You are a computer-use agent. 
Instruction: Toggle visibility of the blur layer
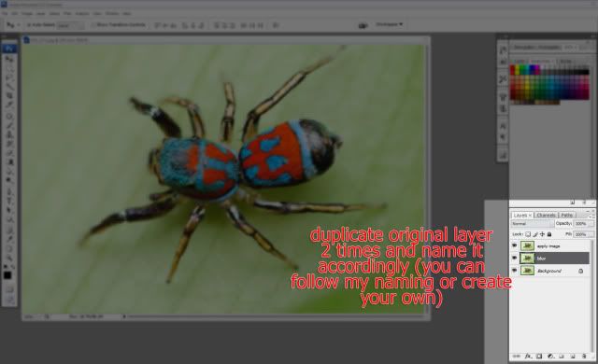pyautogui.click(x=514, y=259)
